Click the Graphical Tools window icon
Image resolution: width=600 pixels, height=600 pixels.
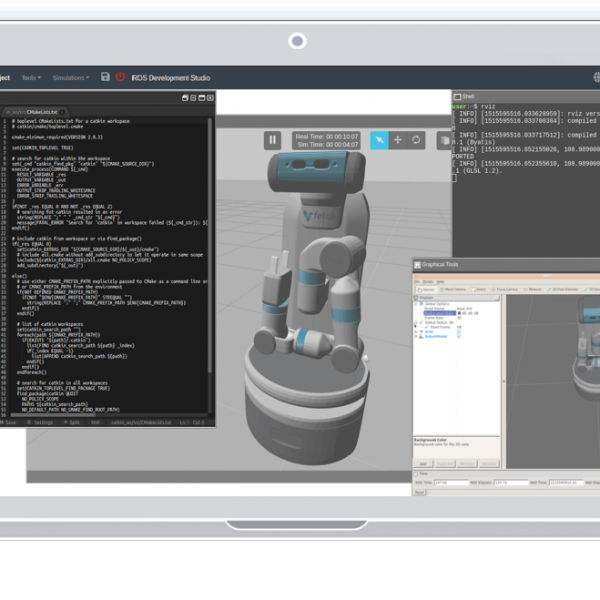tap(417, 265)
